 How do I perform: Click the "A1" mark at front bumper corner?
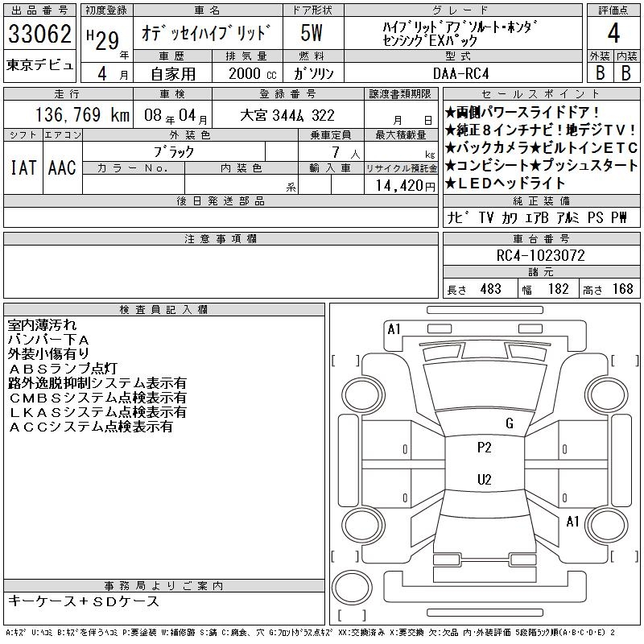point(394,329)
